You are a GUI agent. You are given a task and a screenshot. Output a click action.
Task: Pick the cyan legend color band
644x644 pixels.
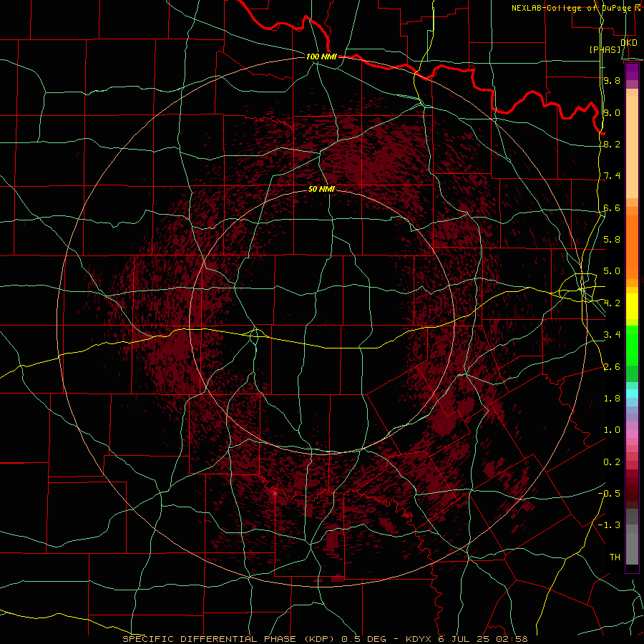coord(632,394)
